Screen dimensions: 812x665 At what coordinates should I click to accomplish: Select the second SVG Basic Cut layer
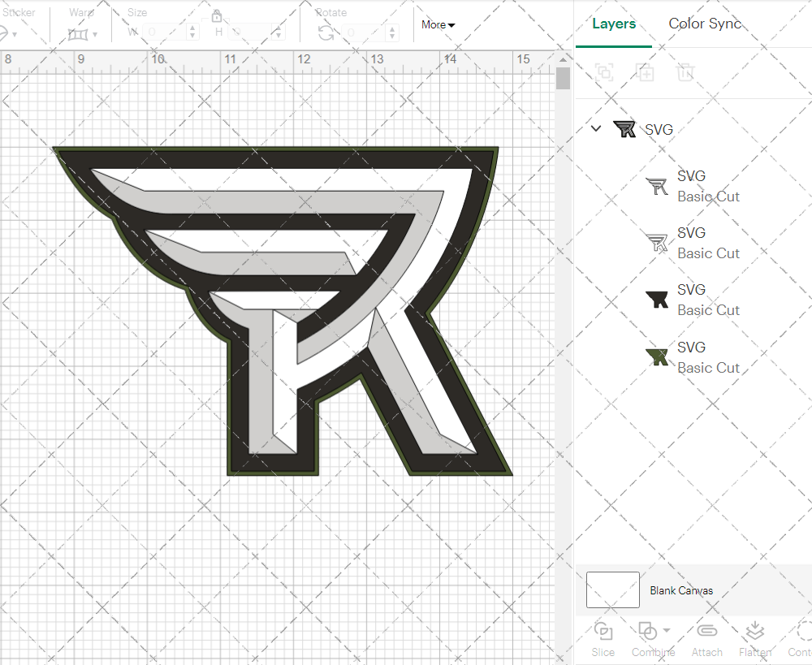pyautogui.click(x=693, y=243)
